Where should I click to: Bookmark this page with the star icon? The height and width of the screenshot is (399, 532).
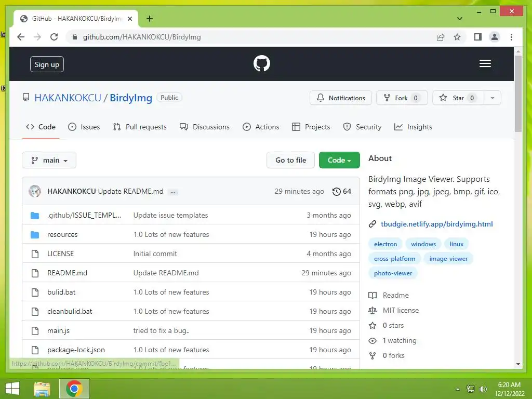pos(457,37)
